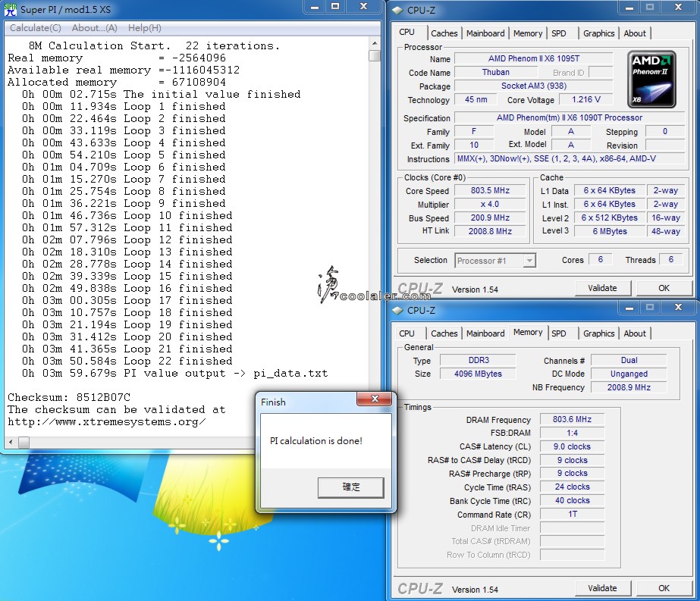This screenshot has height=601, width=700.
Task: Click the FSB:DRAM ratio value '1:4'
Action: coord(572,433)
